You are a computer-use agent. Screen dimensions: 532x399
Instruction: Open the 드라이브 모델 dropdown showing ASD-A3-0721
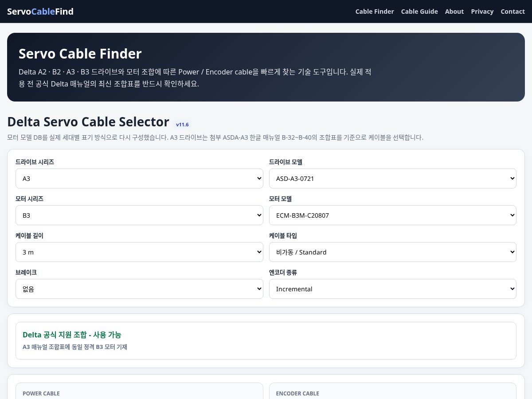(x=393, y=179)
